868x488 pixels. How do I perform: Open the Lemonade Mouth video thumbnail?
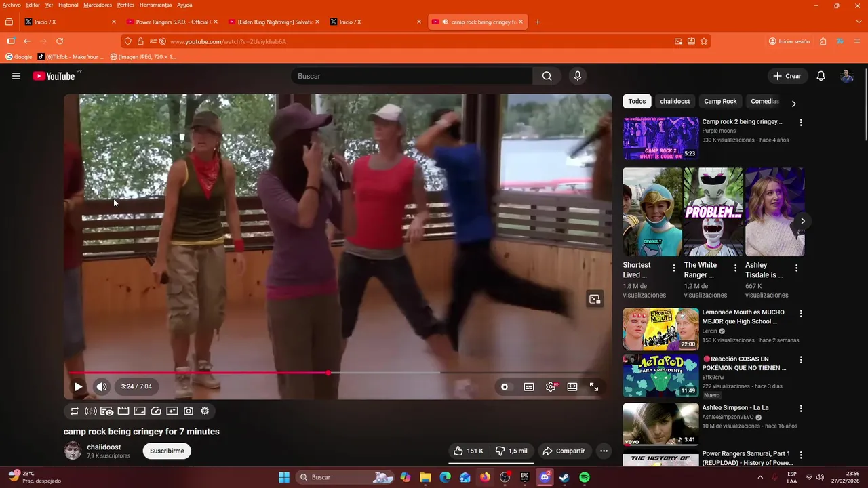pos(660,329)
